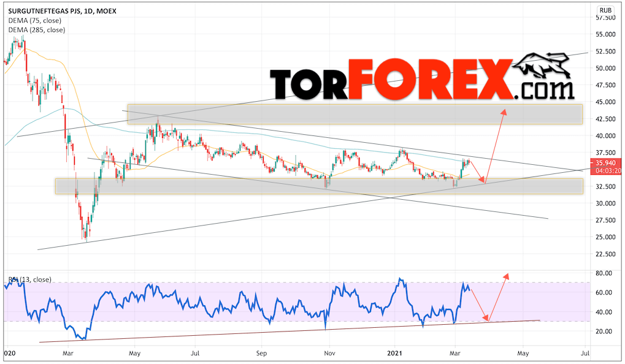Click the Jul time axis label on the left
Viewport: 625px width, 364px height.
(195, 353)
